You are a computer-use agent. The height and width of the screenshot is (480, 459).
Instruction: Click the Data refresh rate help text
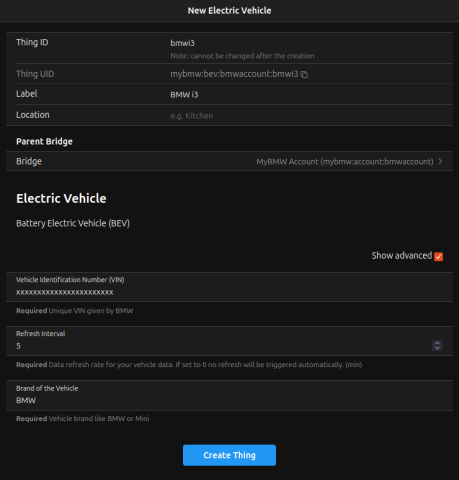pyautogui.click(x=205, y=365)
